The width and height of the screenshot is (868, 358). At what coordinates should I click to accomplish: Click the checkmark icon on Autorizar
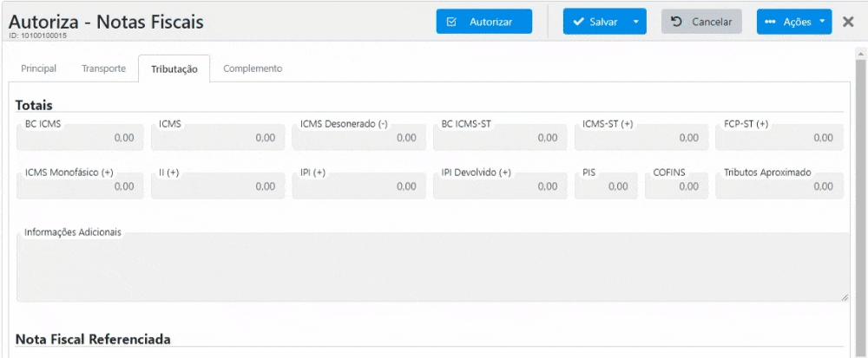pos(451,22)
